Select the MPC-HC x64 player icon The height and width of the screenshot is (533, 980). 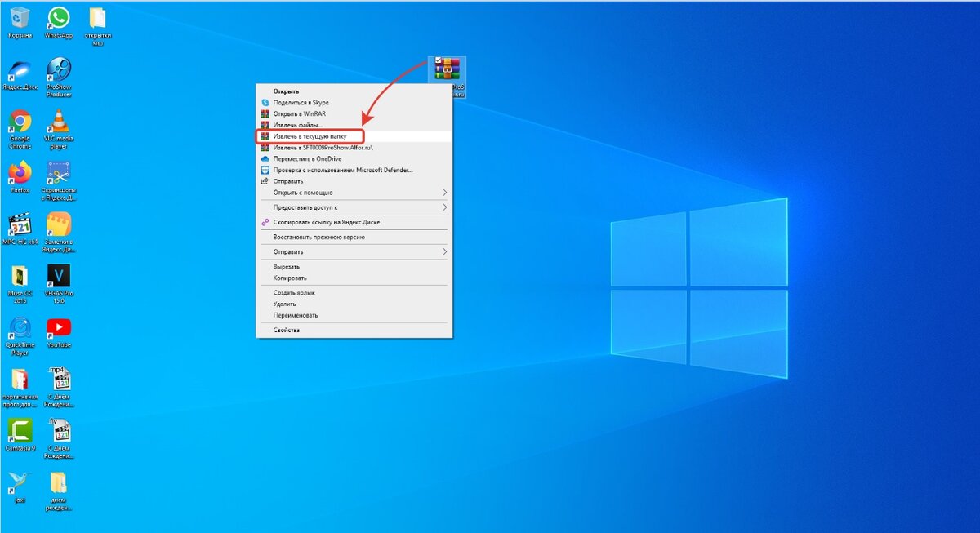pyautogui.click(x=20, y=229)
